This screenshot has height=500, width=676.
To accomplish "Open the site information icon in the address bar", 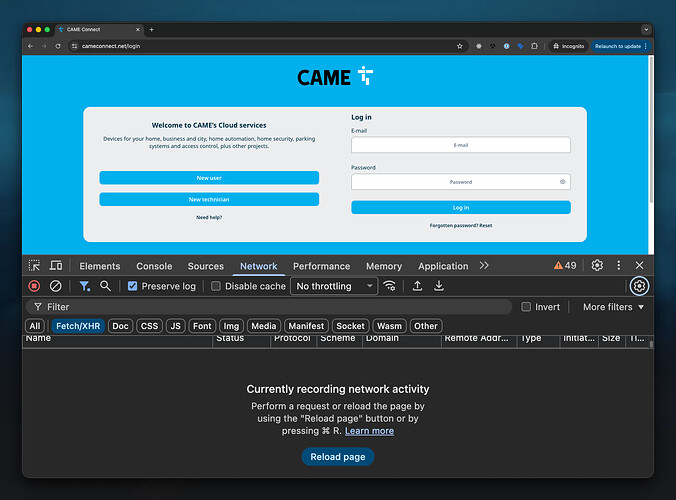I will coord(75,46).
